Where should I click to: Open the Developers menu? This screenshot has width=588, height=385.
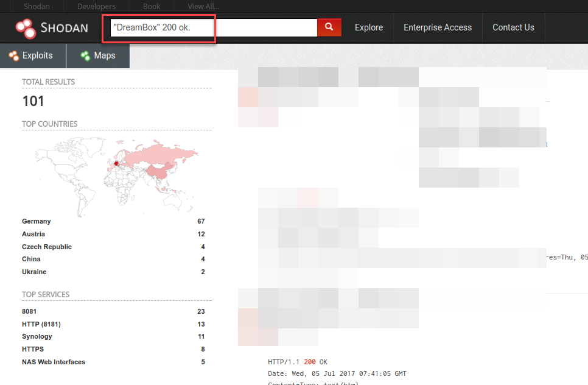click(x=96, y=6)
